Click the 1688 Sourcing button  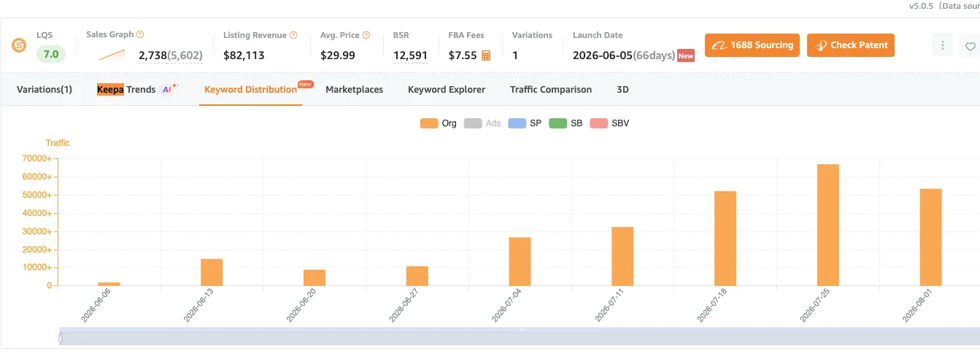coord(752,45)
